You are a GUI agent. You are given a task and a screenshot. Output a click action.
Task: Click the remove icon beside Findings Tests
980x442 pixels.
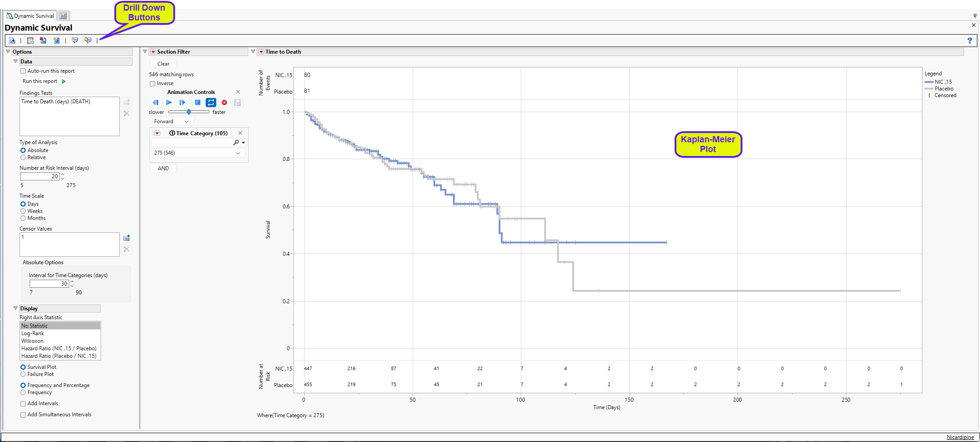coord(126,113)
